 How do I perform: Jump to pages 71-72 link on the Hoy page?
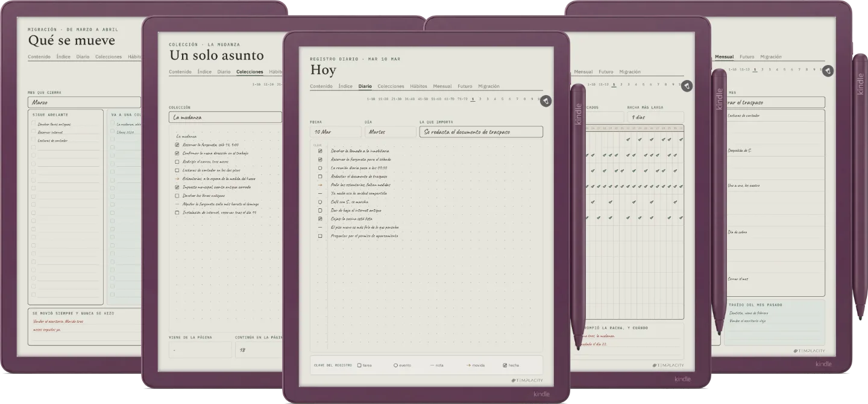(462, 99)
